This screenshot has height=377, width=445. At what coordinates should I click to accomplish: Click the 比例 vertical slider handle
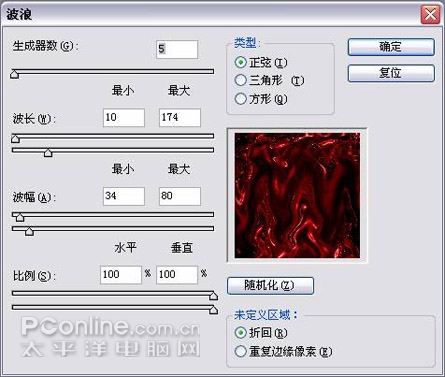pyautogui.click(x=213, y=310)
